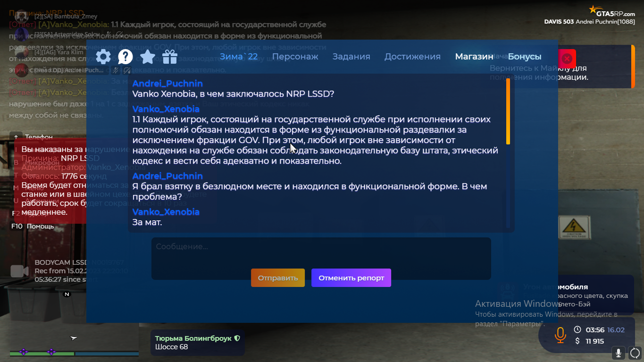The width and height of the screenshot is (644, 362).
Task: Click the F10 Помощь hint
Action: click(x=33, y=227)
